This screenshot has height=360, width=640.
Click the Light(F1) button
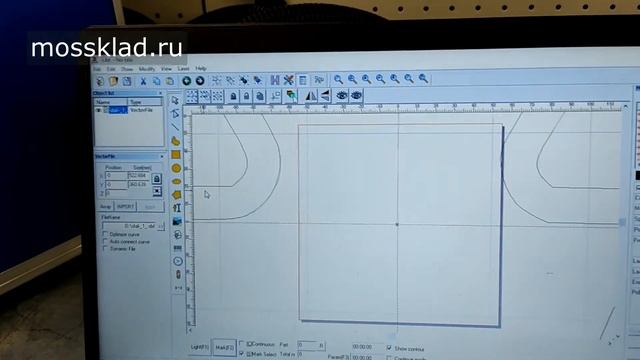pos(200,347)
